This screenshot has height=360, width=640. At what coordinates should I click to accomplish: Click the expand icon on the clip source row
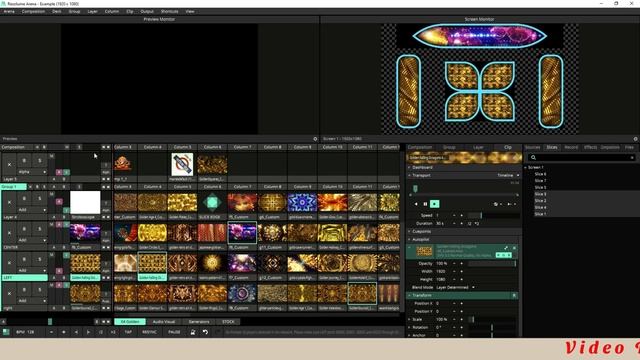point(506,248)
